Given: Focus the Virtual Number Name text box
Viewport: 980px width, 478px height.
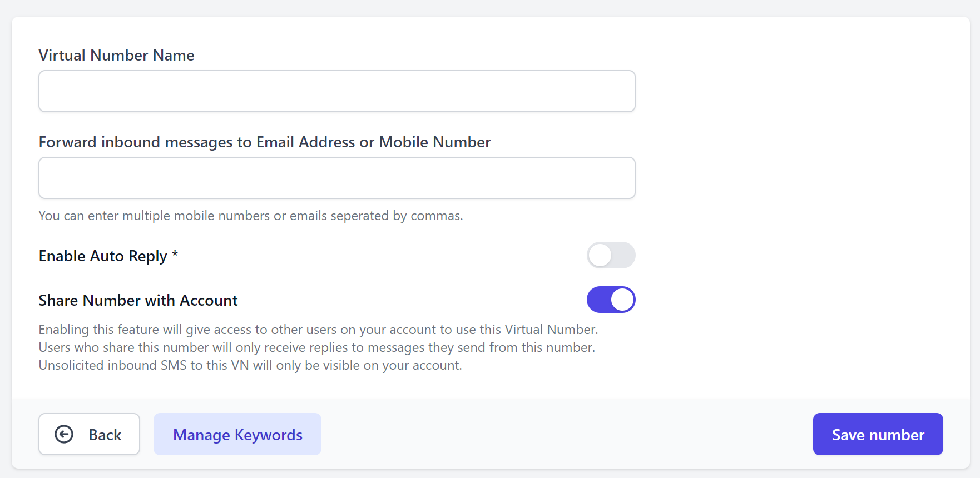Looking at the screenshot, I should (337, 91).
